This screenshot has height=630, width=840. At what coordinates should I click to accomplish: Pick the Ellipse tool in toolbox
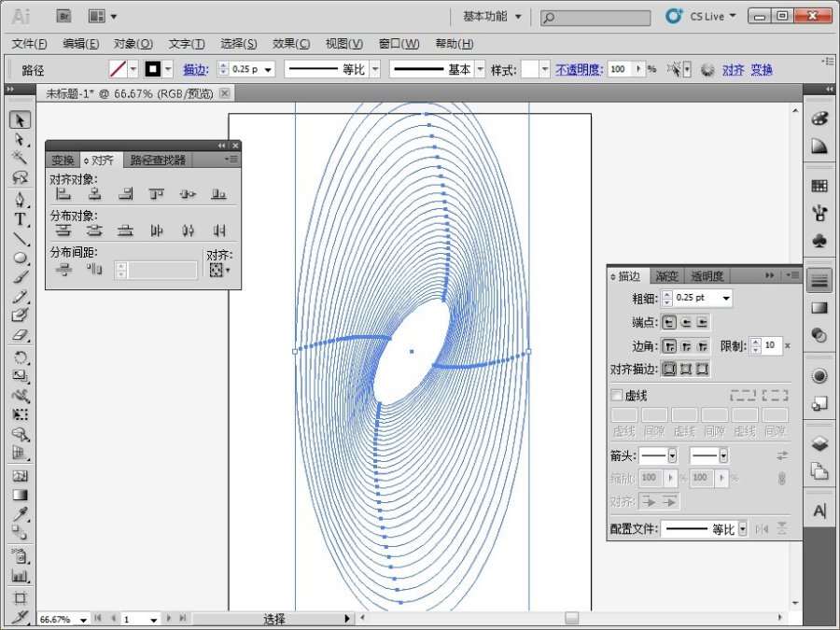pos(20,258)
